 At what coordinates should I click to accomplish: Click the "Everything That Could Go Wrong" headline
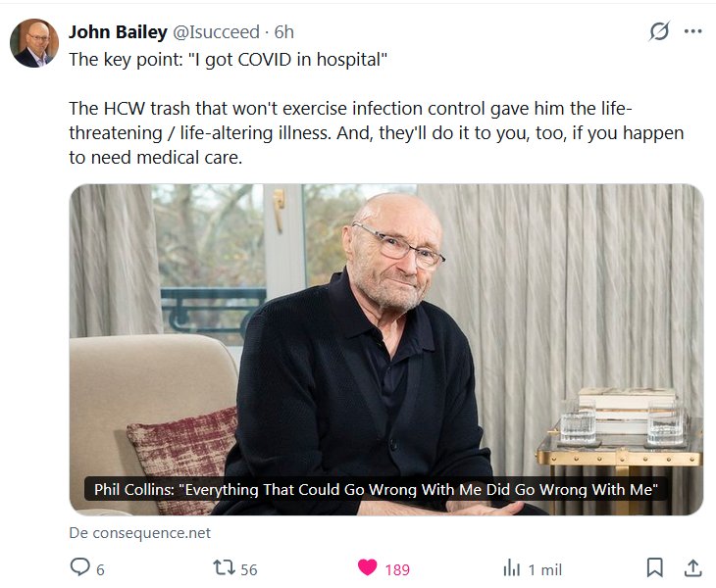[376, 489]
